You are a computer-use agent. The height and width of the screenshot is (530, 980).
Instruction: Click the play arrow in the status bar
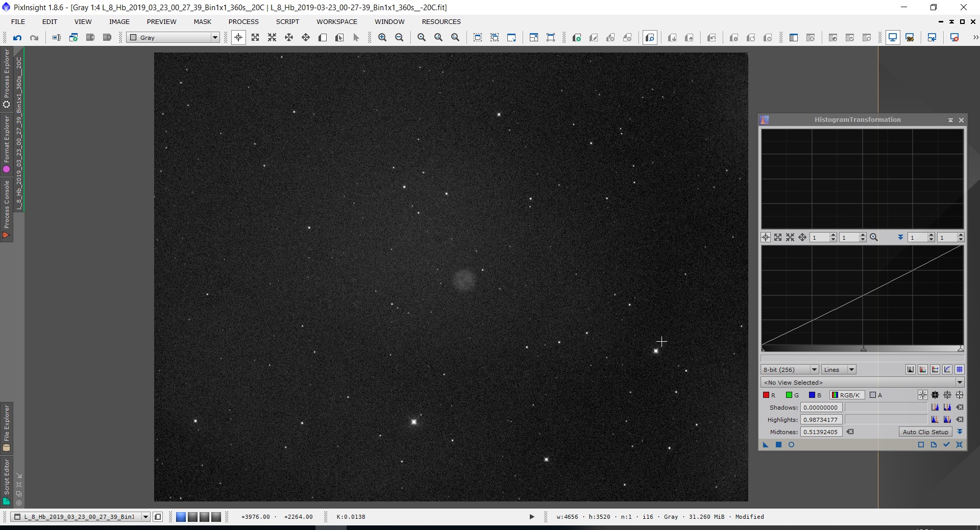(531, 517)
